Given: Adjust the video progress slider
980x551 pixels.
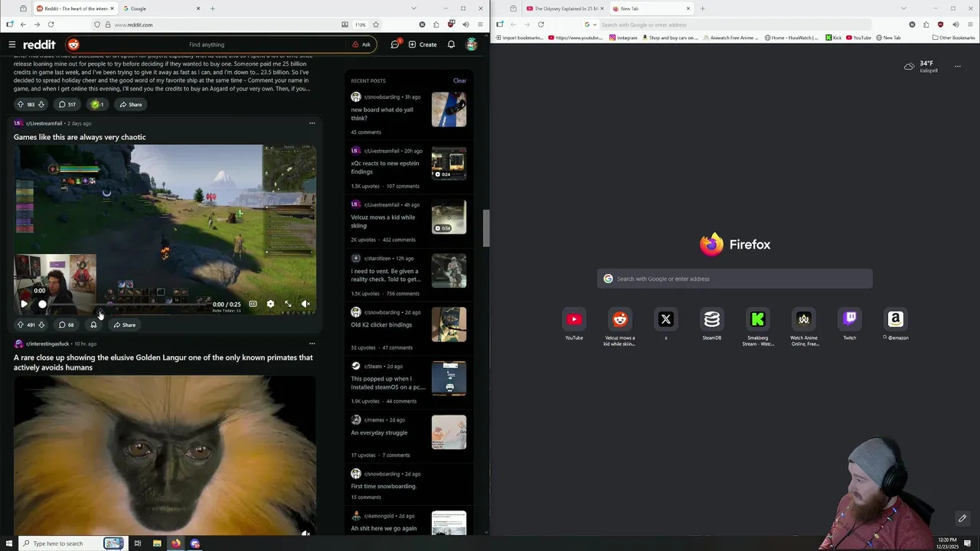Looking at the screenshot, I should pos(126,304).
